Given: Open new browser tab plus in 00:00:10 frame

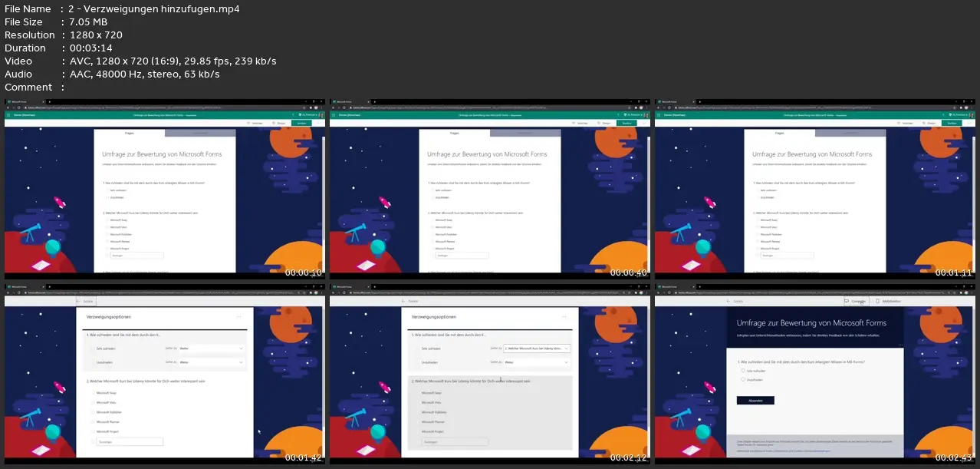Looking at the screenshot, I should tap(50, 101).
